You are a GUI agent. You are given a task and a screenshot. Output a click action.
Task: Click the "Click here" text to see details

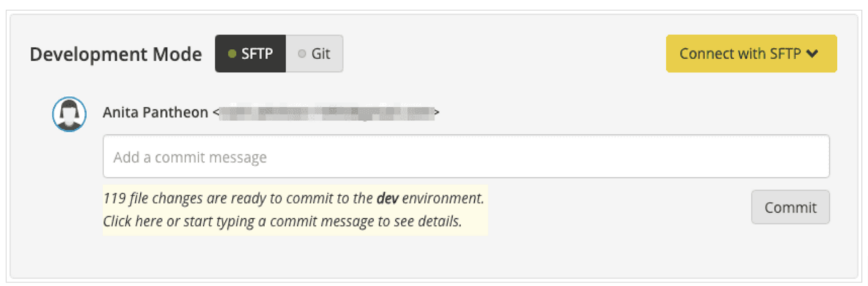coord(133,222)
